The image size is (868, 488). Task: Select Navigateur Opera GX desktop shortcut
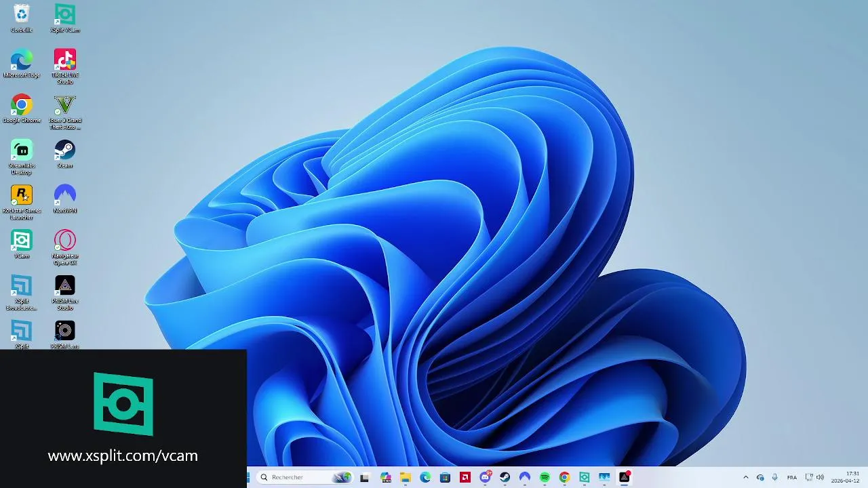coord(64,247)
